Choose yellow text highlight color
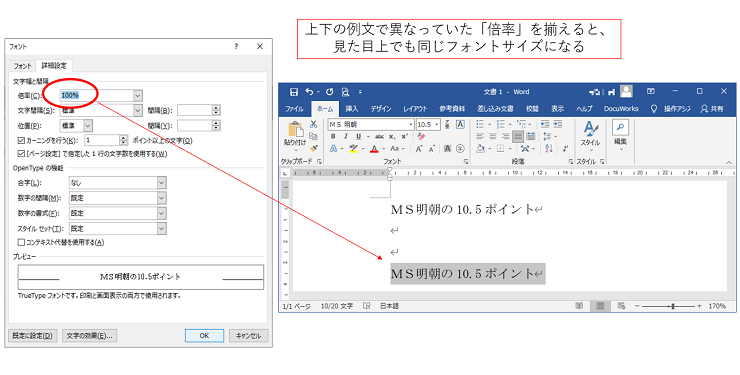The image size is (740, 375). pyautogui.click(x=353, y=149)
